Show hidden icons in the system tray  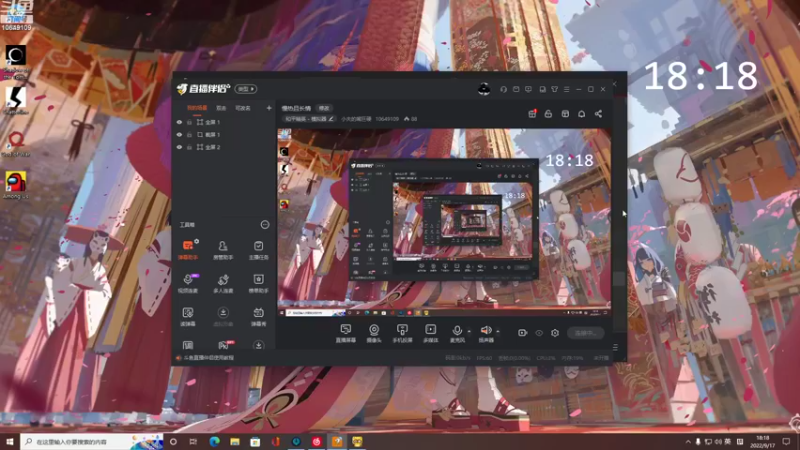(688, 441)
